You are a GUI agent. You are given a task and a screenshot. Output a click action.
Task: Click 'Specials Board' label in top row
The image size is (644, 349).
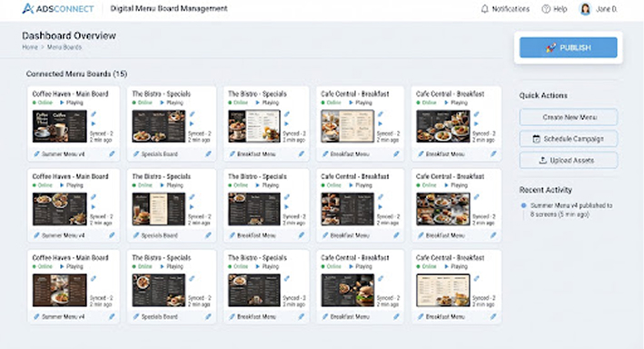159,155
